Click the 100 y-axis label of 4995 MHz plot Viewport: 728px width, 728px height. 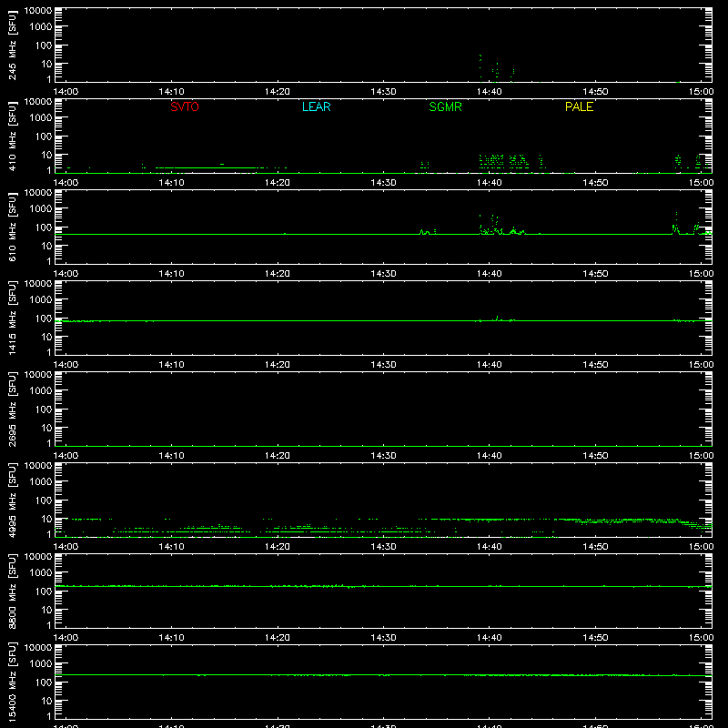click(44, 500)
